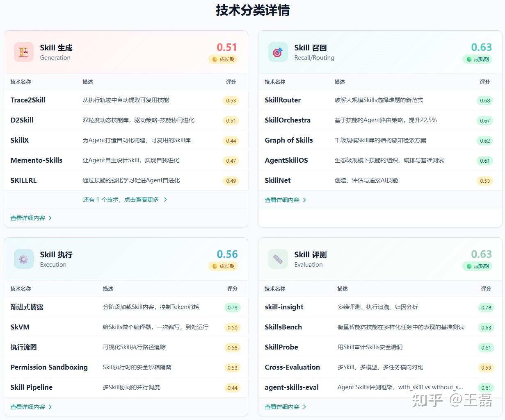Select the SkillX technology name
Image resolution: width=505 pixels, height=420 pixels.
click(20, 141)
